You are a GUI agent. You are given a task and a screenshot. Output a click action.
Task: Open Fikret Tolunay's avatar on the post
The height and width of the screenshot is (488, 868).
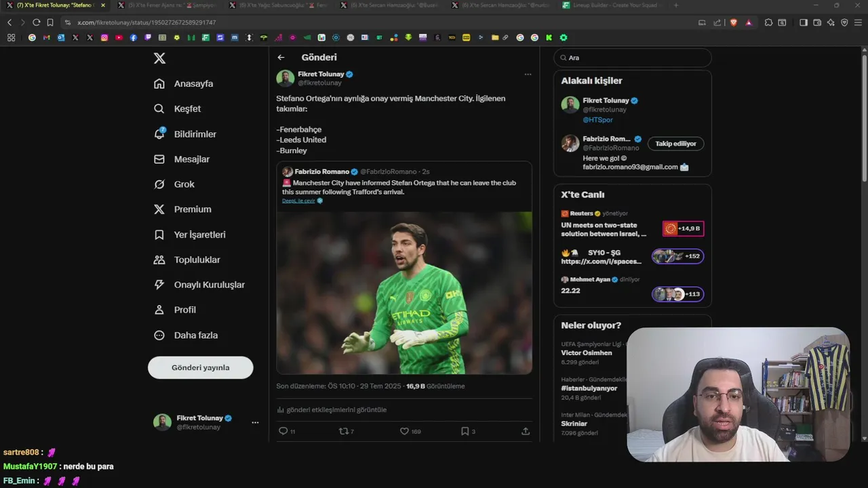click(x=285, y=78)
